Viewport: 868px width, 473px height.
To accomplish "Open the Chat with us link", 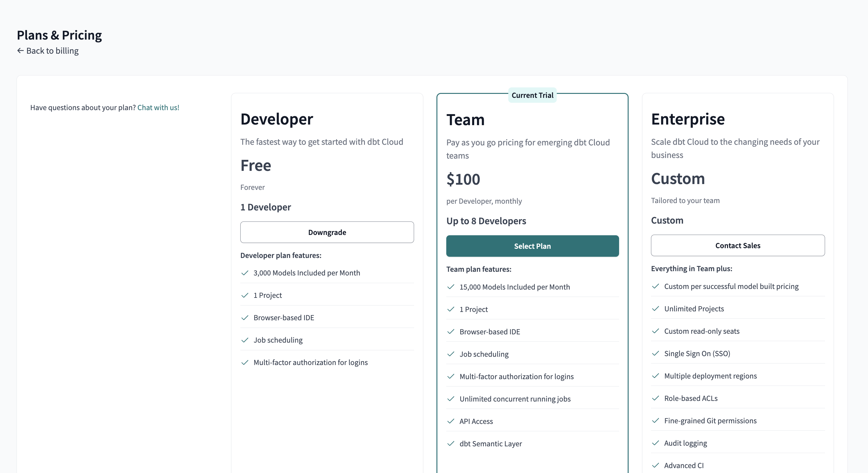I will click(158, 107).
